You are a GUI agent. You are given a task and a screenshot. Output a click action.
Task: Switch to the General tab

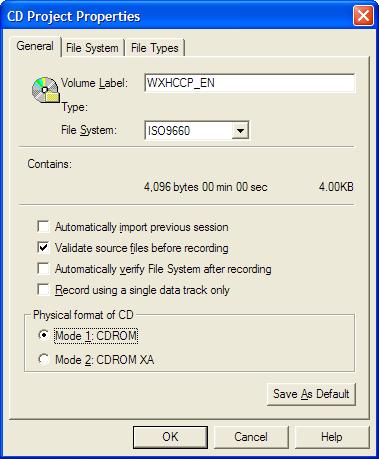(x=35, y=46)
